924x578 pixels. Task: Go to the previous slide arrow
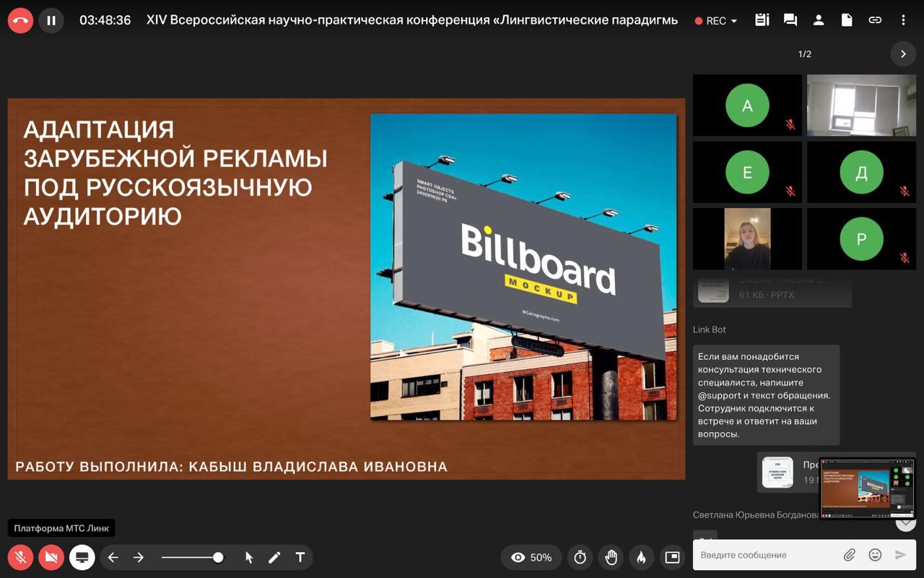pyautogui.click(x=113, y=557)
